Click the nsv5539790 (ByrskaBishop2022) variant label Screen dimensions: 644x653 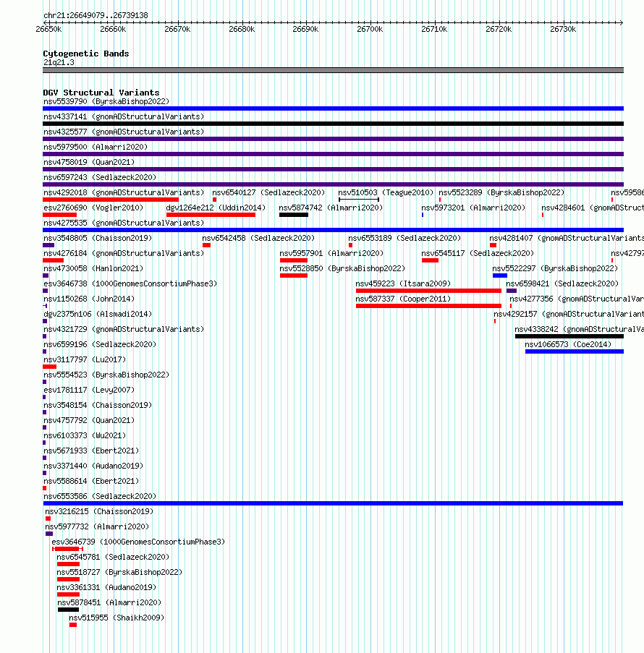tap(106, 101)
